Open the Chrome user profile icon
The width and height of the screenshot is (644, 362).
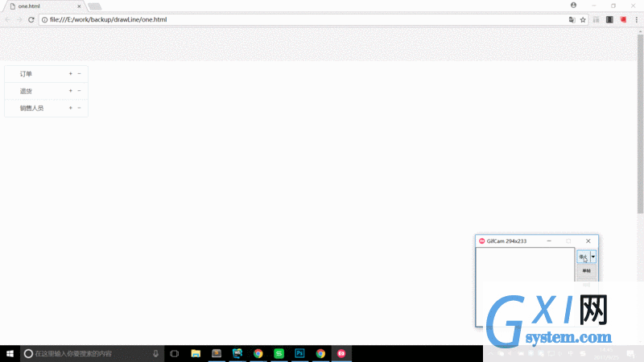(x=573, y=6)
